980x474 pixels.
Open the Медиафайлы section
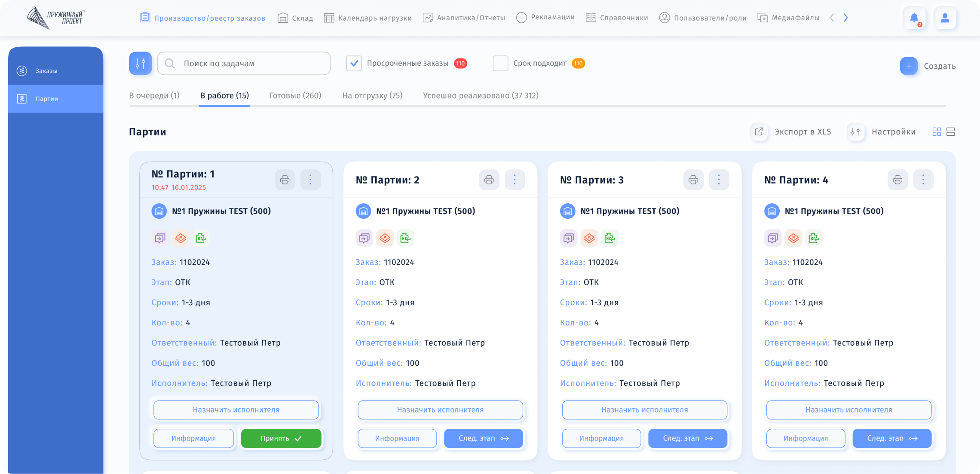point(788,18)
